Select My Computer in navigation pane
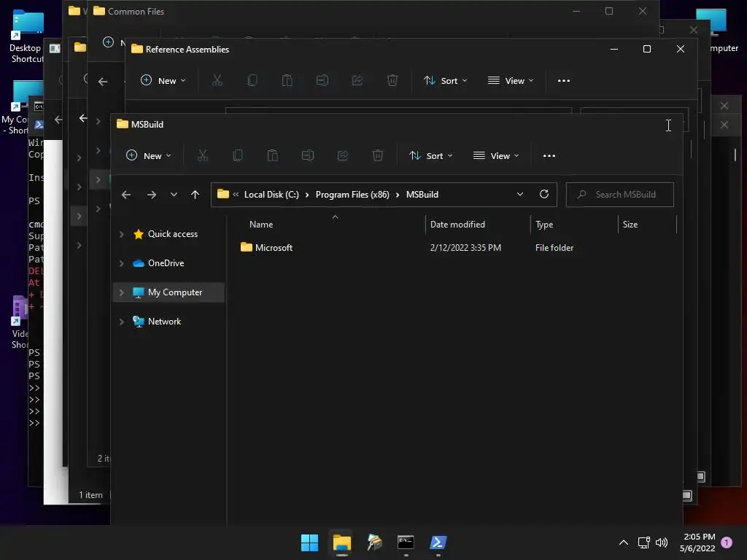The image size is (747, 560). [x=175, y=292]
